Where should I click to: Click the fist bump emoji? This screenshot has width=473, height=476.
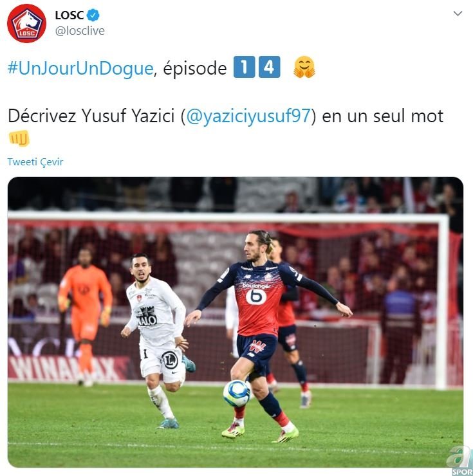click(19, 138)
